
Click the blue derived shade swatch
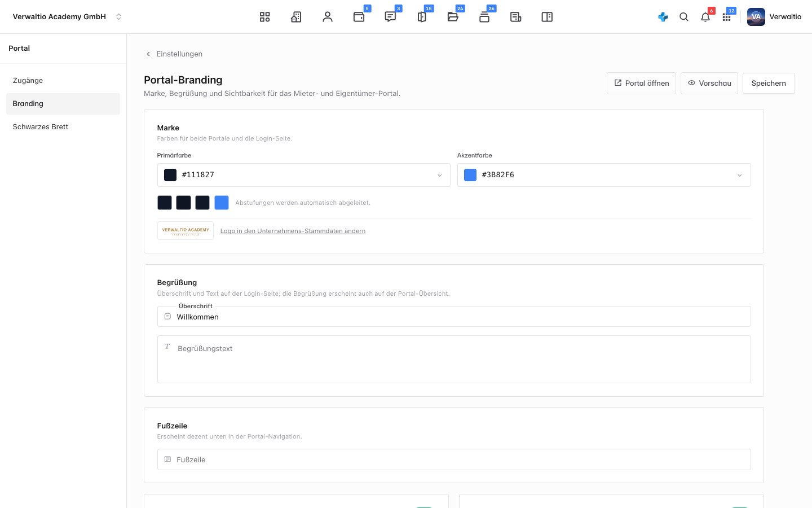click(222, 203)
